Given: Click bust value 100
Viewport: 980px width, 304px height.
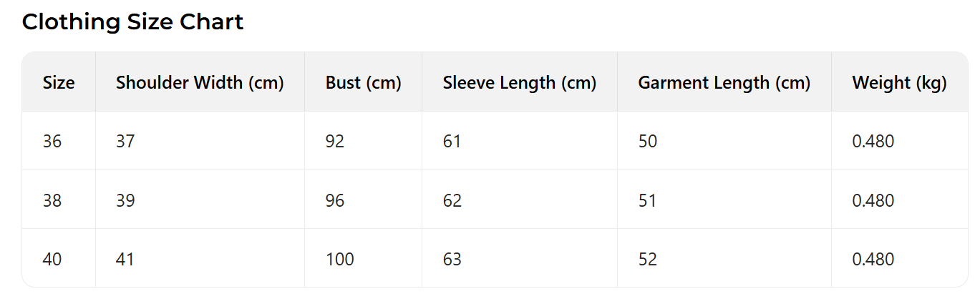Looking at the screenshot, I should [x=339, y=259].
